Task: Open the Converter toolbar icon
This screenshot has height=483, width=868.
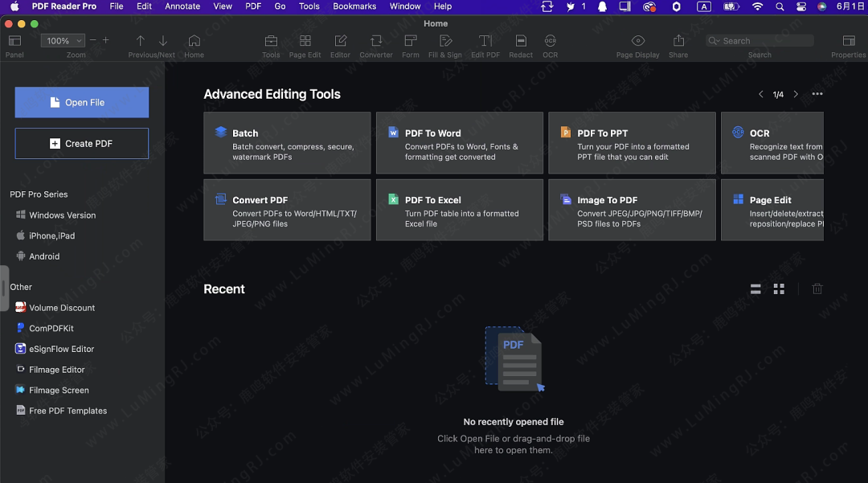Action: (x=376, y=41)
